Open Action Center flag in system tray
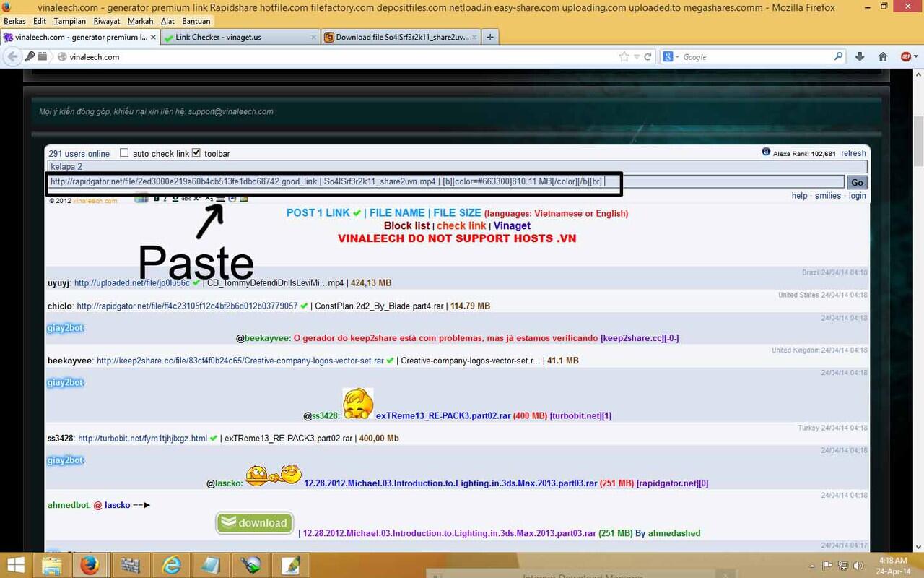This screenshot has height=578, width=924. [827, 565]
